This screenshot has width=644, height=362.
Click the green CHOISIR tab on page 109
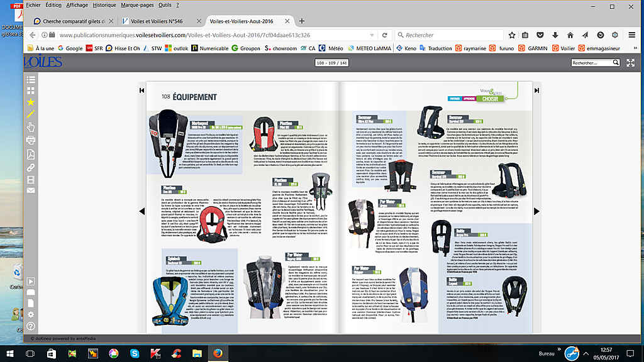pos(490,99)
